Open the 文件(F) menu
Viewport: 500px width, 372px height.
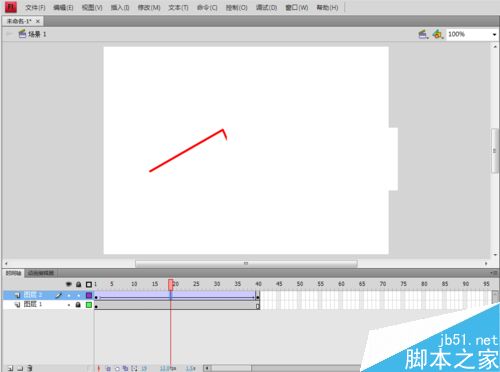[35, 7]
